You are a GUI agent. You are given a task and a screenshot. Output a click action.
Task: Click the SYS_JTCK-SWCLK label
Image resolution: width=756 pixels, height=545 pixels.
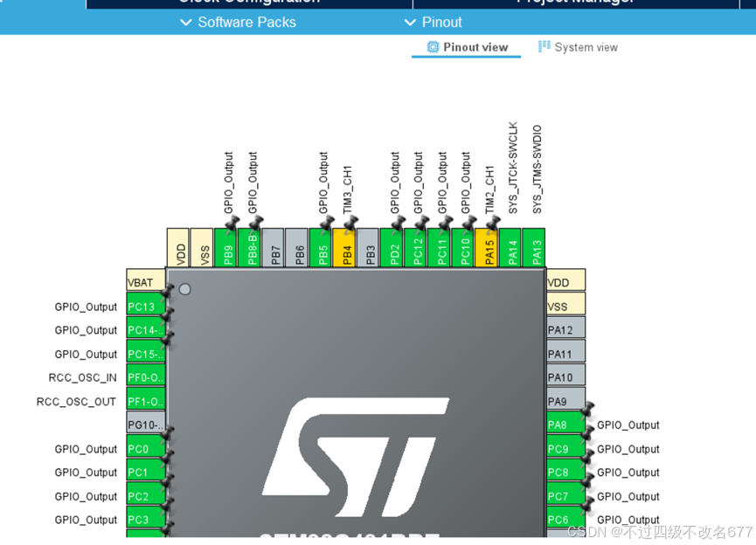(513, 168)
